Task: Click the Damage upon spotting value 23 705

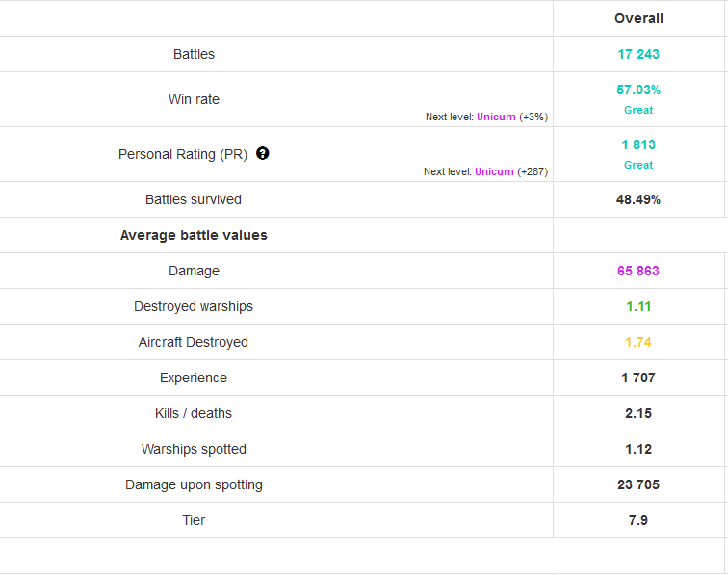Action: pos(638,484)
